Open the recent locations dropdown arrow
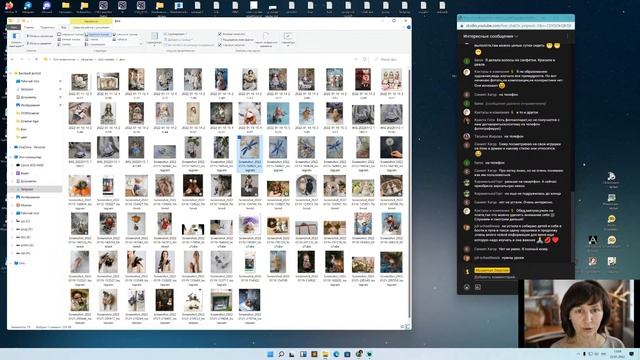640x360 pixels. (29, 59)
